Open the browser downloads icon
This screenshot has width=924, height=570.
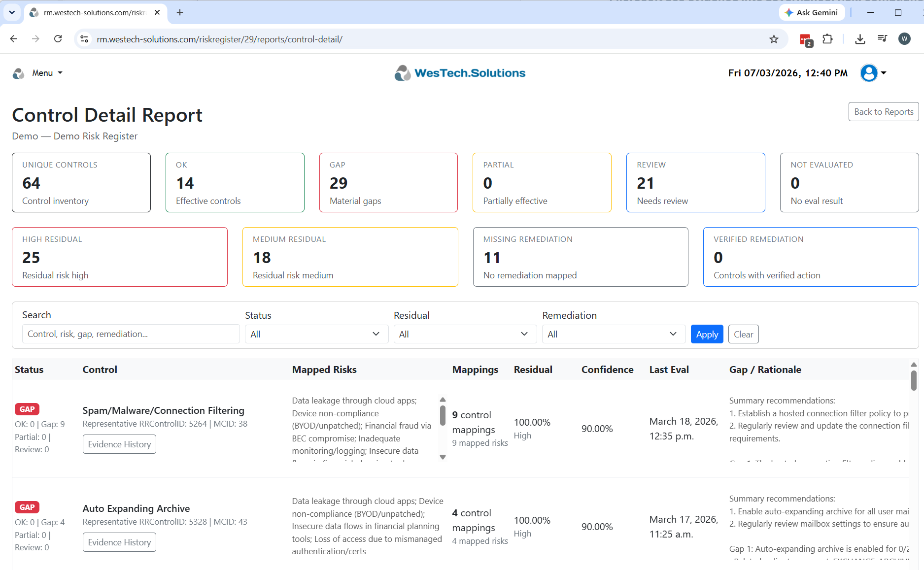(860, 39)
